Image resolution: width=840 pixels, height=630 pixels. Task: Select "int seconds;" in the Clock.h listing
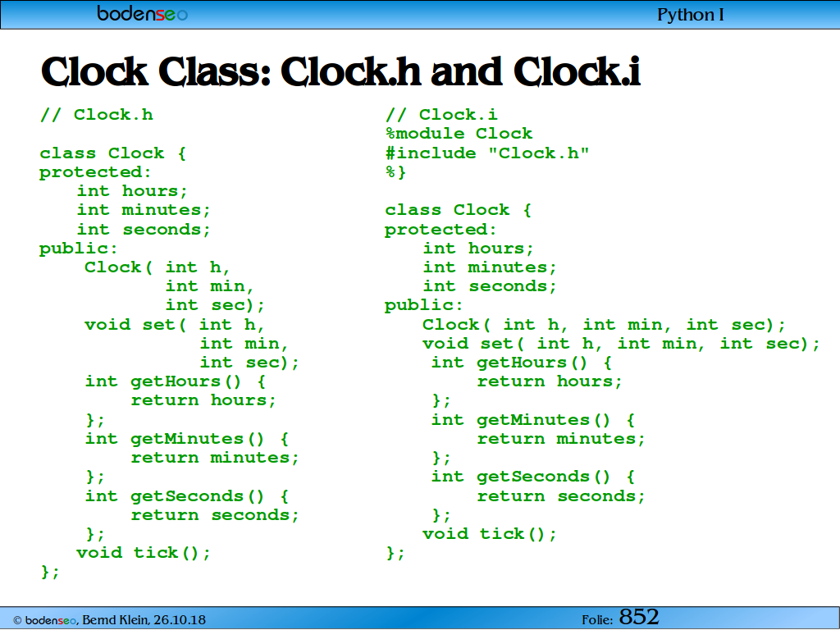144,230
